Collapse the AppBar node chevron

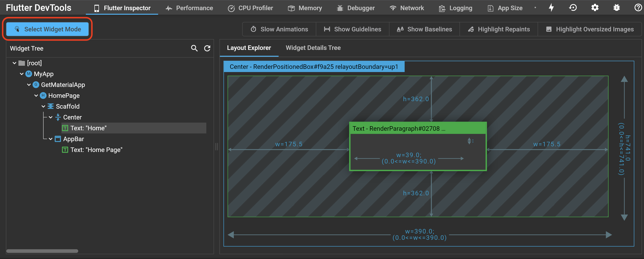tap(51, 139)
